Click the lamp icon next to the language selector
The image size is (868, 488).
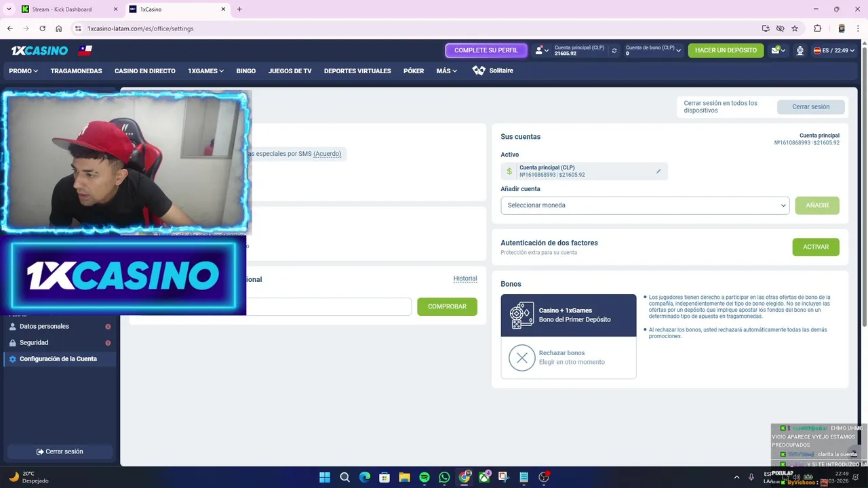tap(800, 50)
